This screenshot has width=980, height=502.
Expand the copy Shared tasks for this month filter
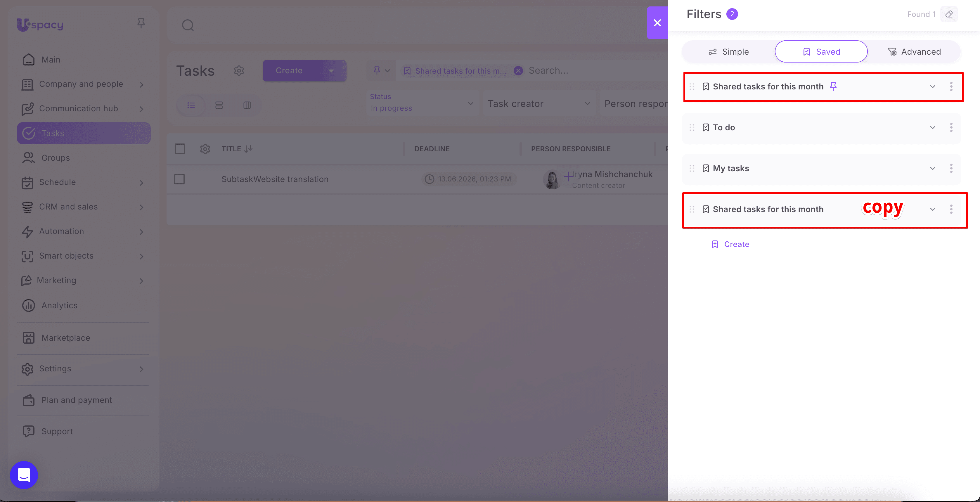click(932, 209)
